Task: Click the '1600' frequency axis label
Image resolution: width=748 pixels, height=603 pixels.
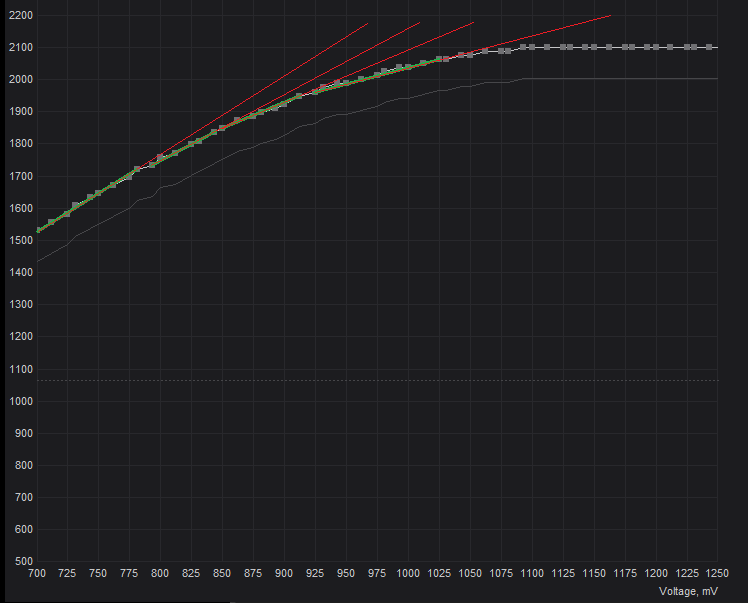Action: tap(21, 208)
